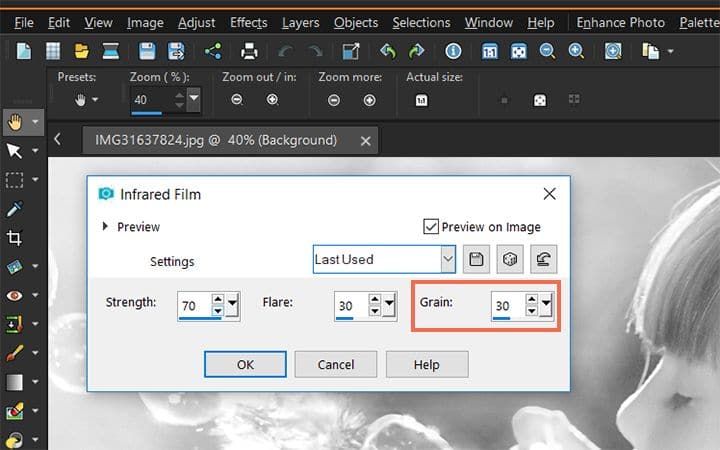Click the Zoom percent field showing 40
Viewport: 720px width, 450px height.
[x=152, y=100]
